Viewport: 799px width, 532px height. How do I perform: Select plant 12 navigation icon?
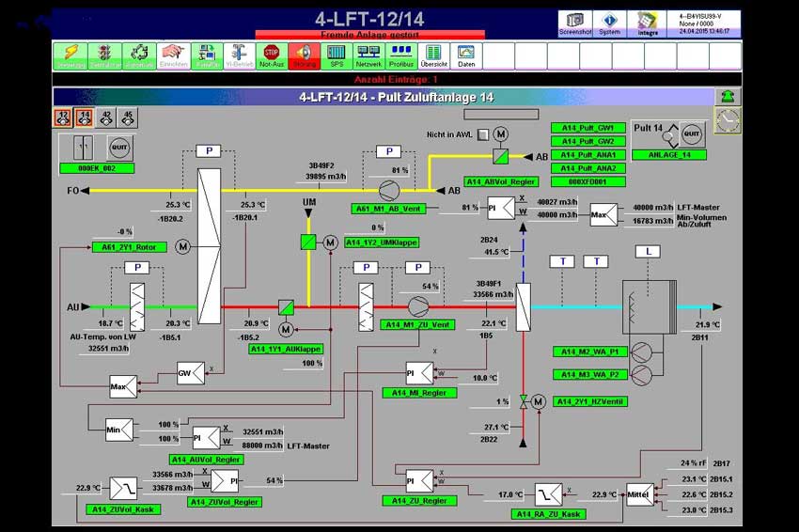63,117
